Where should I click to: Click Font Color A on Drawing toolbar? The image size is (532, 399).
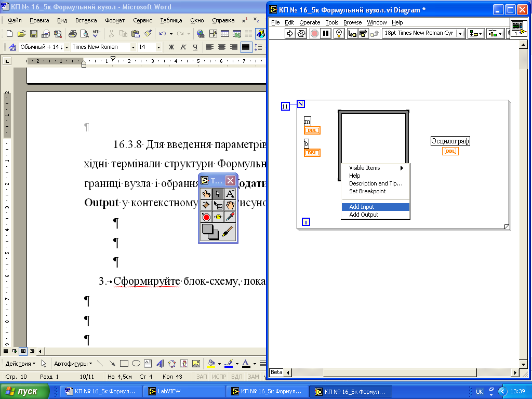246,364
